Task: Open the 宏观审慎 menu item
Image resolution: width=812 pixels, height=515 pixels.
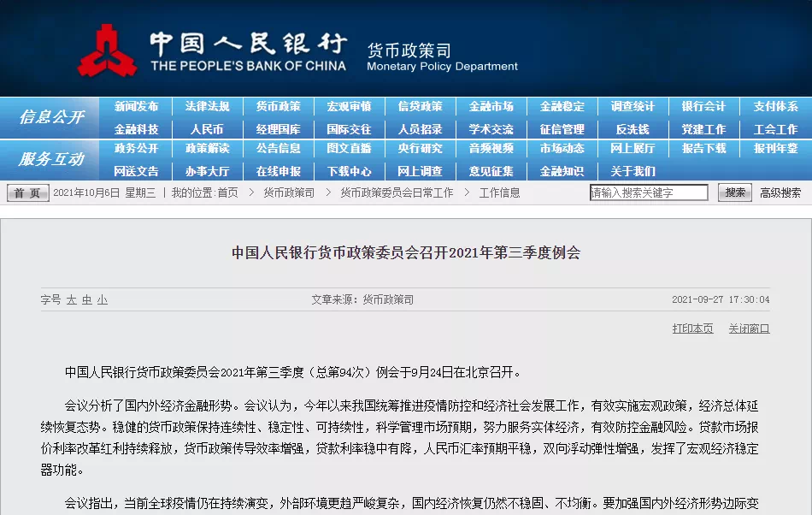Action: 349,106
